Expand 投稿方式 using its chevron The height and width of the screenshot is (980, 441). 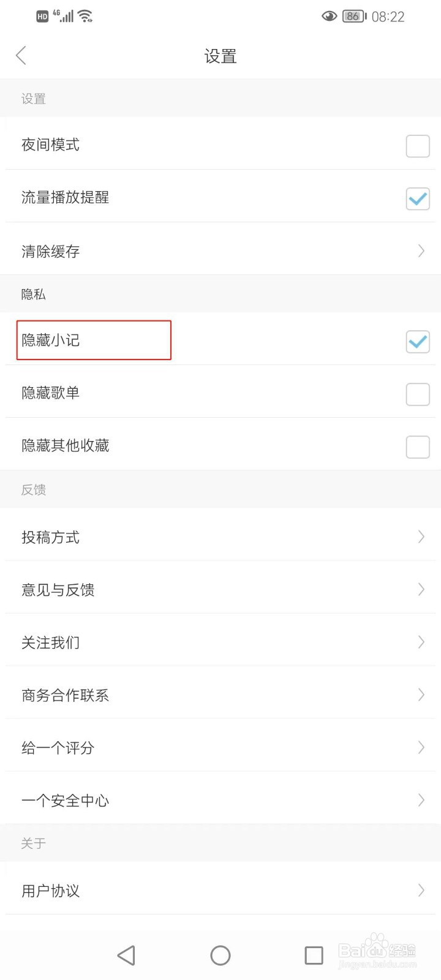[x=421, y=537]
